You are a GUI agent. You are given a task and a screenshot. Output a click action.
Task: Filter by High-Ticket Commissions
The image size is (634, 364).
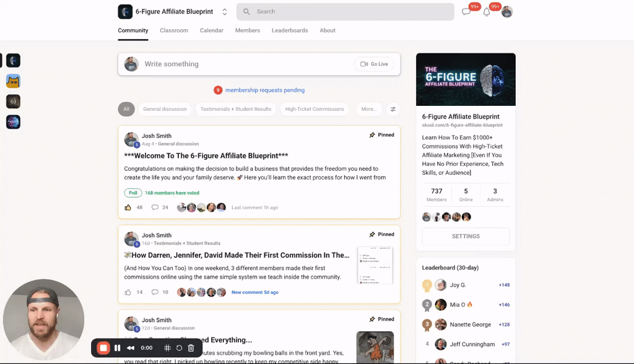[x=315, y=109]
